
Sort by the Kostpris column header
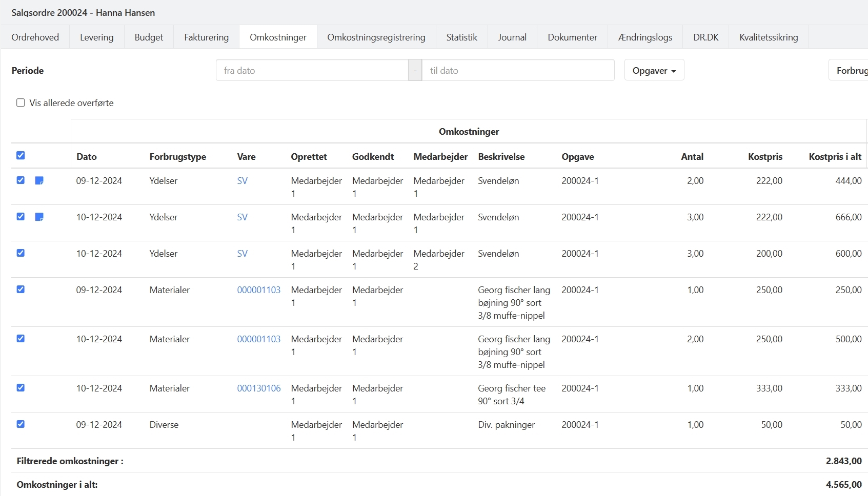(x=764, y=157)
